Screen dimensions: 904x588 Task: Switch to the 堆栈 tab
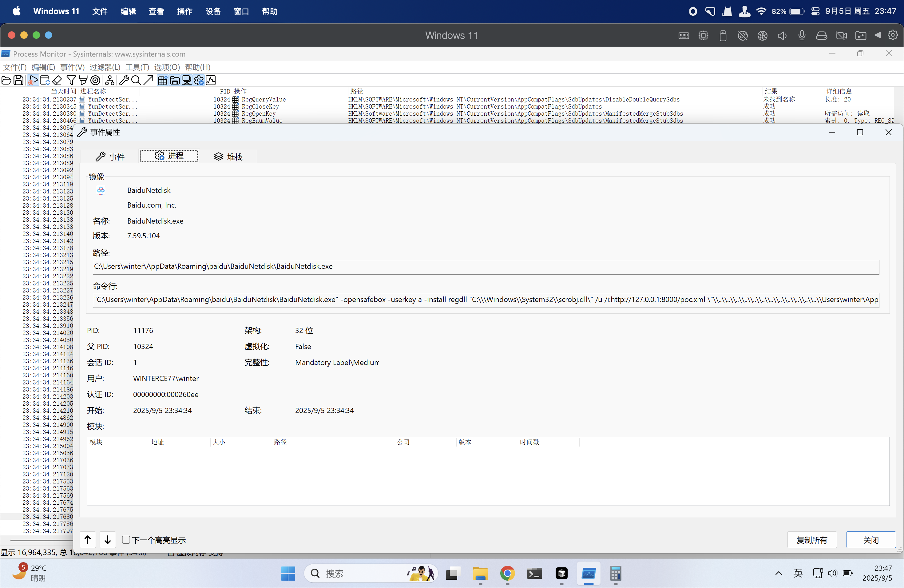tap(228, 157)
